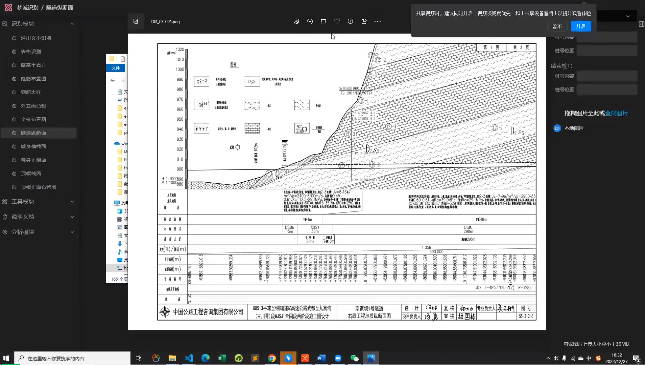Select the highlighted item in the left sidebar
This screenshot has height=365, width=645.
coord(39,133)
